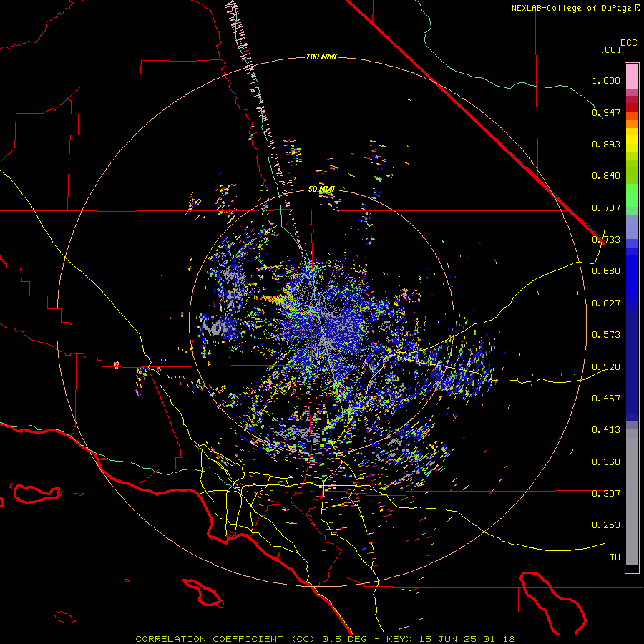Viewport: 644px width, 644px height.
Task: Click the 0.680 scale value
Action: click(606, 271)
